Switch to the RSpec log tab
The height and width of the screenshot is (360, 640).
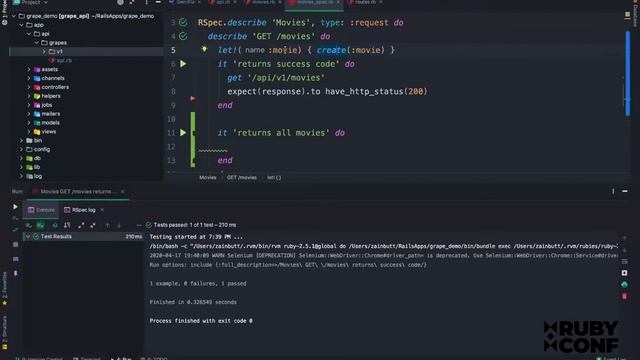point(80,210)
